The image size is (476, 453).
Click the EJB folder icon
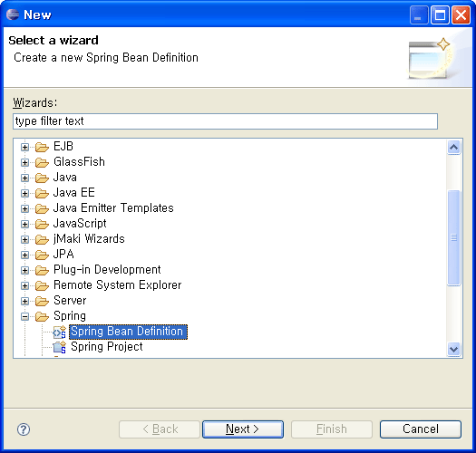tap(42, 147)
